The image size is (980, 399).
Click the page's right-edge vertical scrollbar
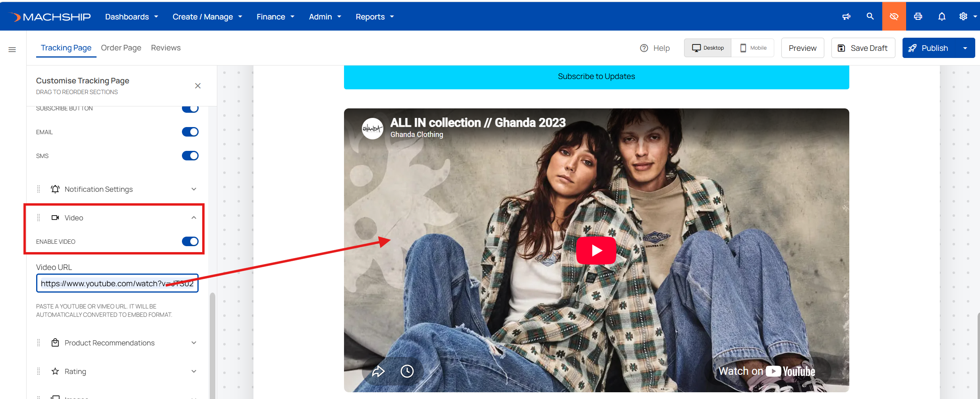978,356
